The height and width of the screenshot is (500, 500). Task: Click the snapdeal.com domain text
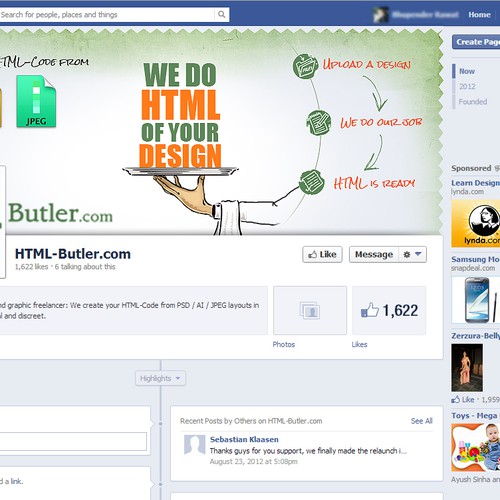473,268
